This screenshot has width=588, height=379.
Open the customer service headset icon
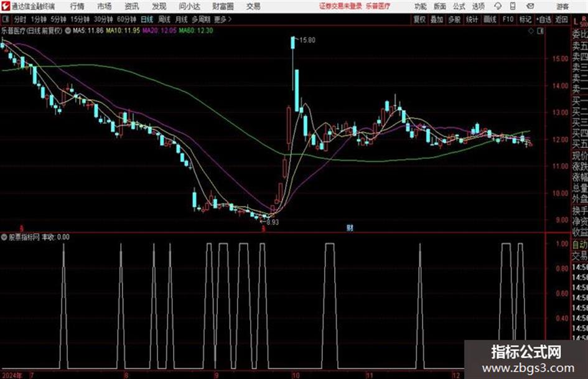click(x=498, y=6)
